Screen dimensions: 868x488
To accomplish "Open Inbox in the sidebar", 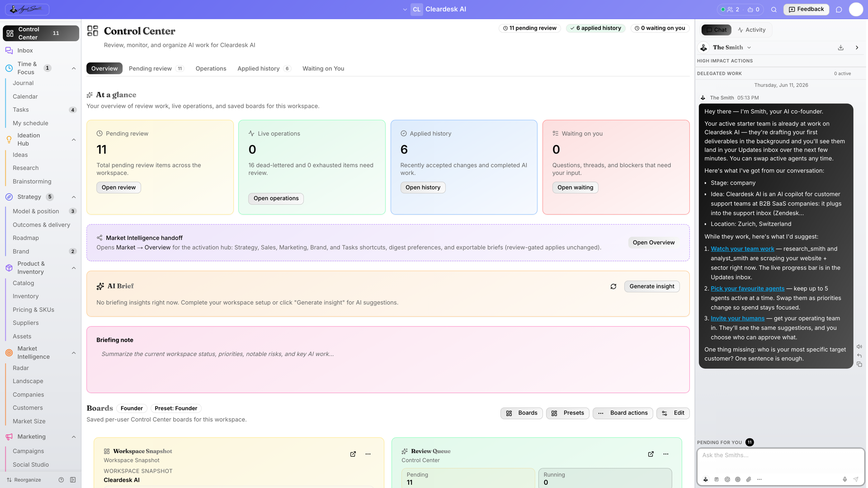I will [x=41, y=51].
